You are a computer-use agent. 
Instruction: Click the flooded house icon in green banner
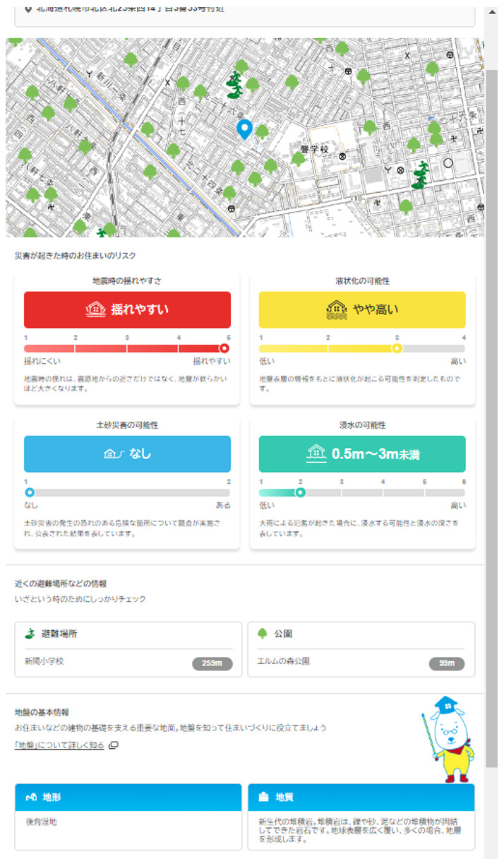click(316, 454)
